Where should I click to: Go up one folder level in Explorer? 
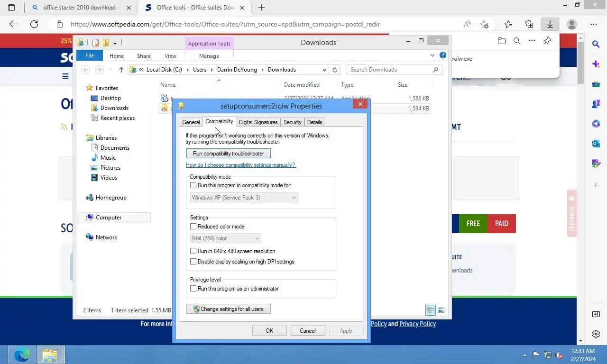click(x=121, y=70)
